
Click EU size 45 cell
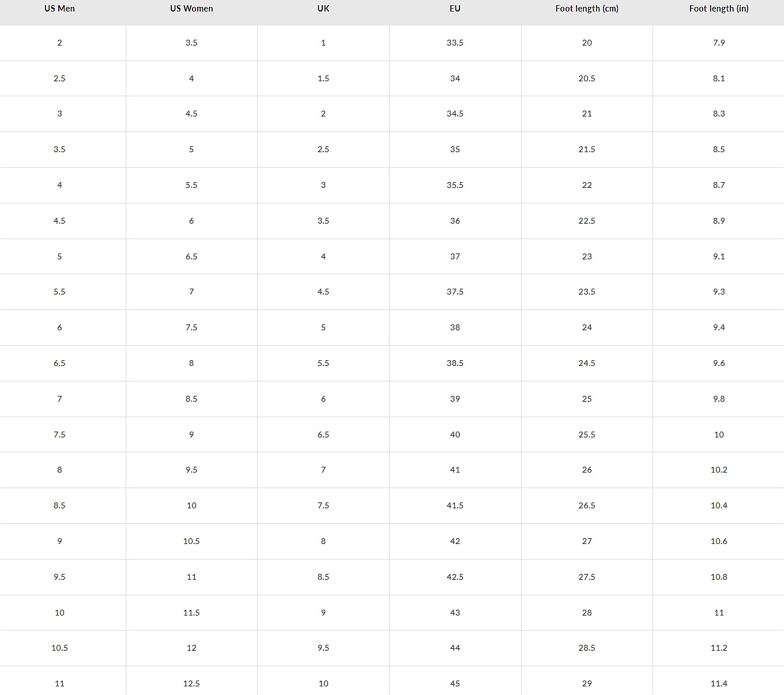(455, 683)
